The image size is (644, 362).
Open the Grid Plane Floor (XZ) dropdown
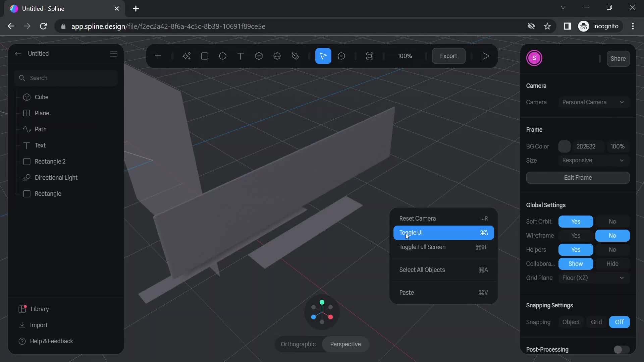(594, 278)
